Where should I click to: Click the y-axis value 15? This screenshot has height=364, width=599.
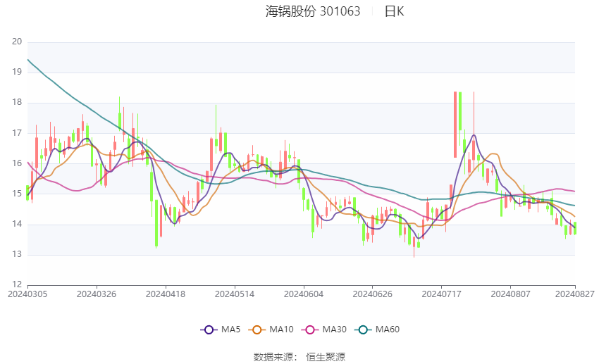pyautogui.click(x=17, y=194)
